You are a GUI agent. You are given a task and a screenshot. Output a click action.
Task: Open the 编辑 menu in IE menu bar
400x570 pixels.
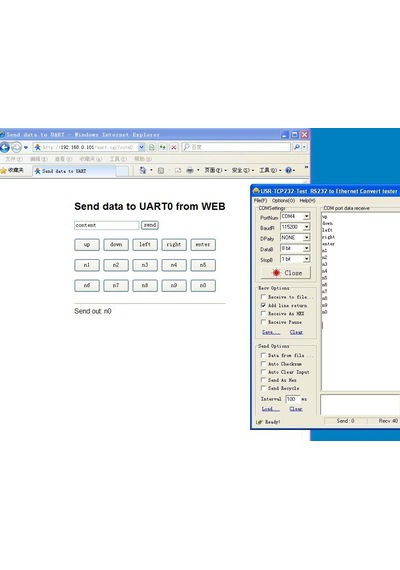coord(39,159)
